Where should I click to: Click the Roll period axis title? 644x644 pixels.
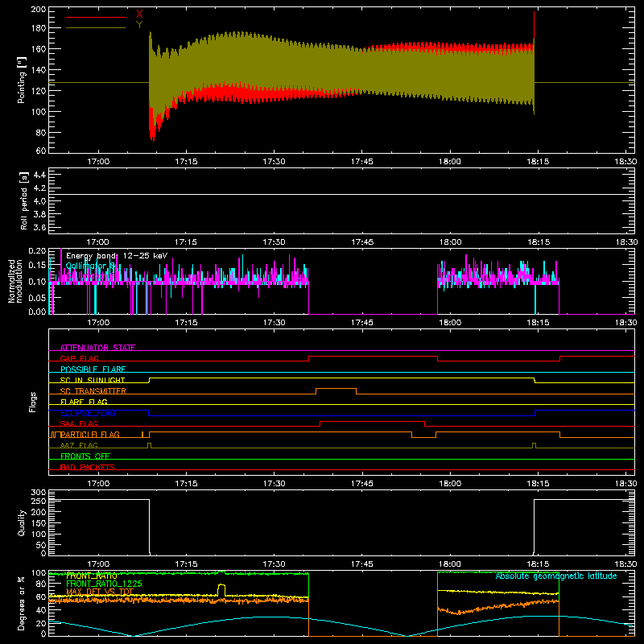coord(23,200)
